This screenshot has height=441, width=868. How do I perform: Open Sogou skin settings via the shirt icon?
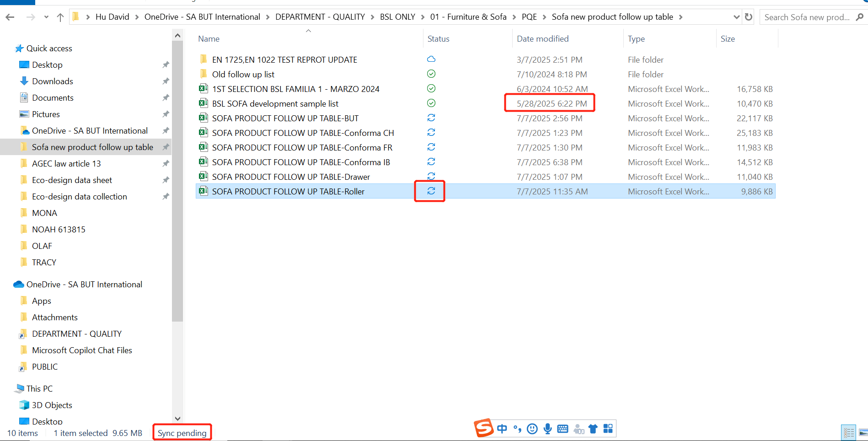click(593, 429)
